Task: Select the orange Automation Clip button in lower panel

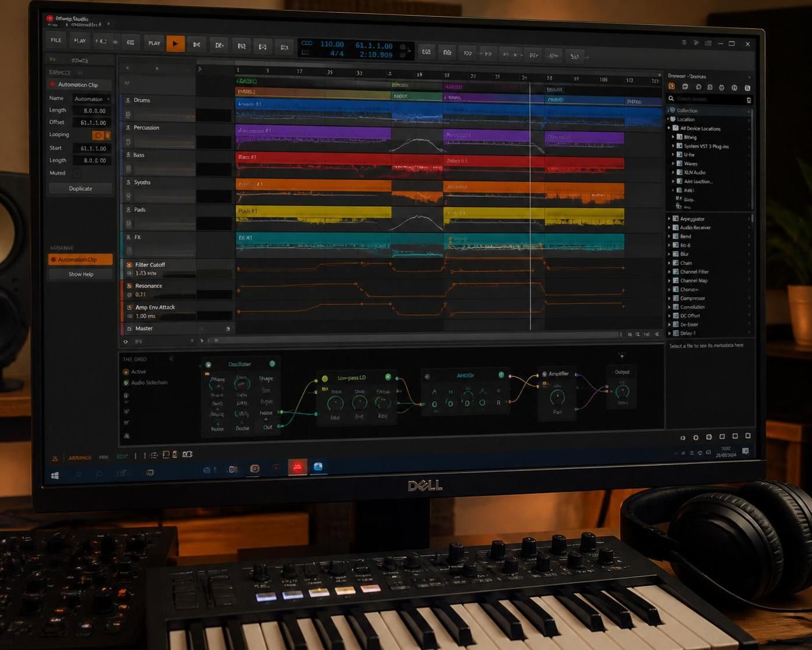Action: pyautogui.click(x=81, y=260)
